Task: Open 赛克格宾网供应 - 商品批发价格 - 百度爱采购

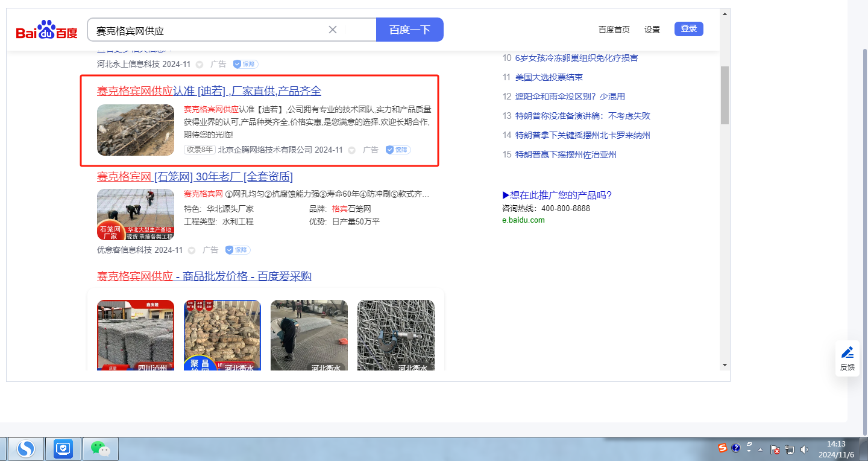Action: click(x=204, y=276)
